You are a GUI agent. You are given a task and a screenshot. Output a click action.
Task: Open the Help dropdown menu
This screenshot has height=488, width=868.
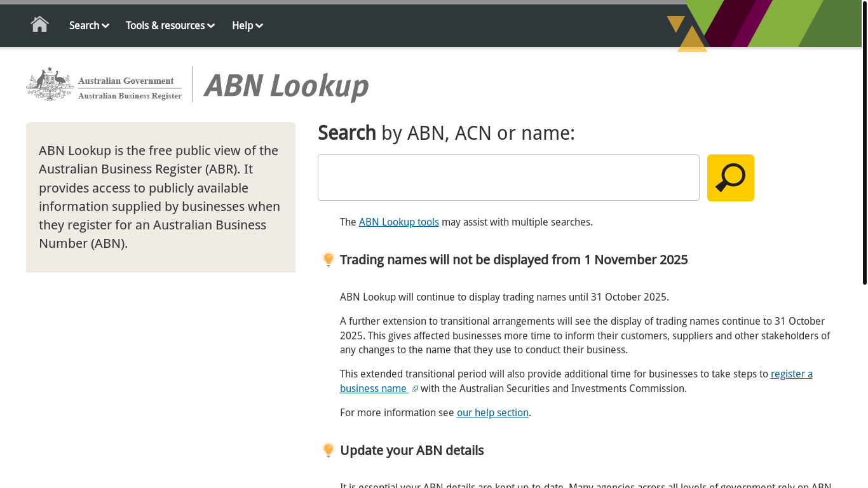pyautogui.click(x=248, y=25)
